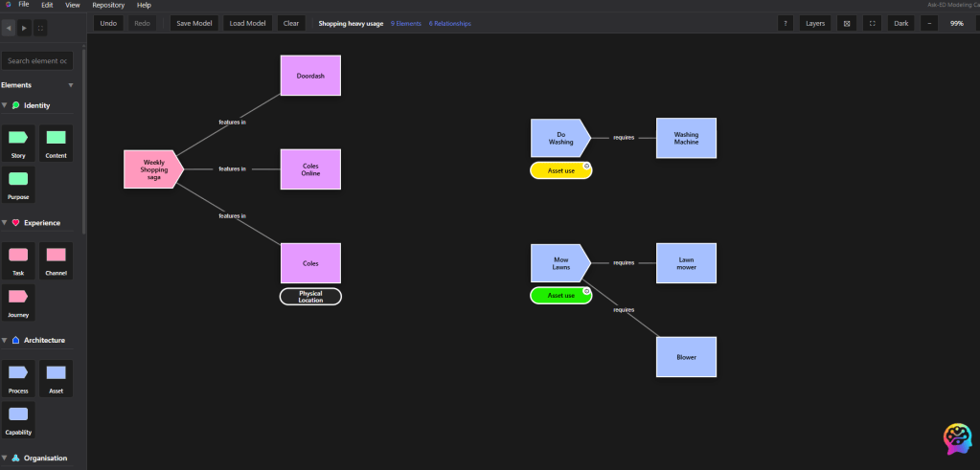Open the help question mark button
The image size is (980, 470).
click(786, 23)
